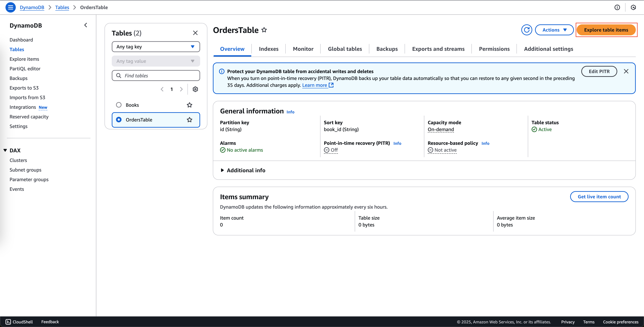Click the Get live item count button

(599, 196)
